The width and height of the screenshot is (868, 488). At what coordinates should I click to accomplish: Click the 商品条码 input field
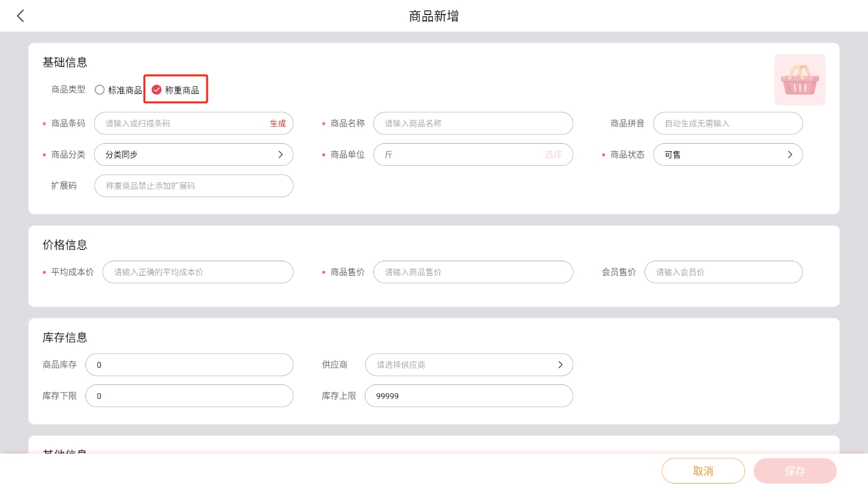(182, 124)
